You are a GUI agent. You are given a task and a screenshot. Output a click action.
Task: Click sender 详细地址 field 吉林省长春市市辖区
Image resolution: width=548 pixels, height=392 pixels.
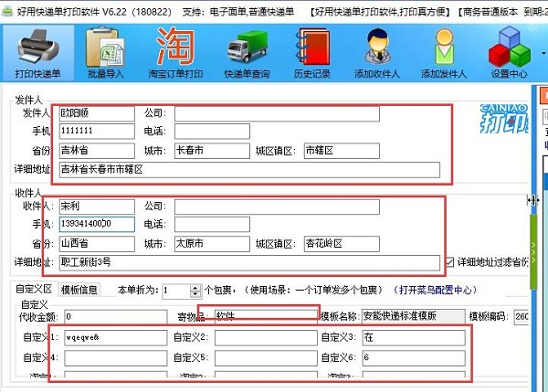click(249, 170)
